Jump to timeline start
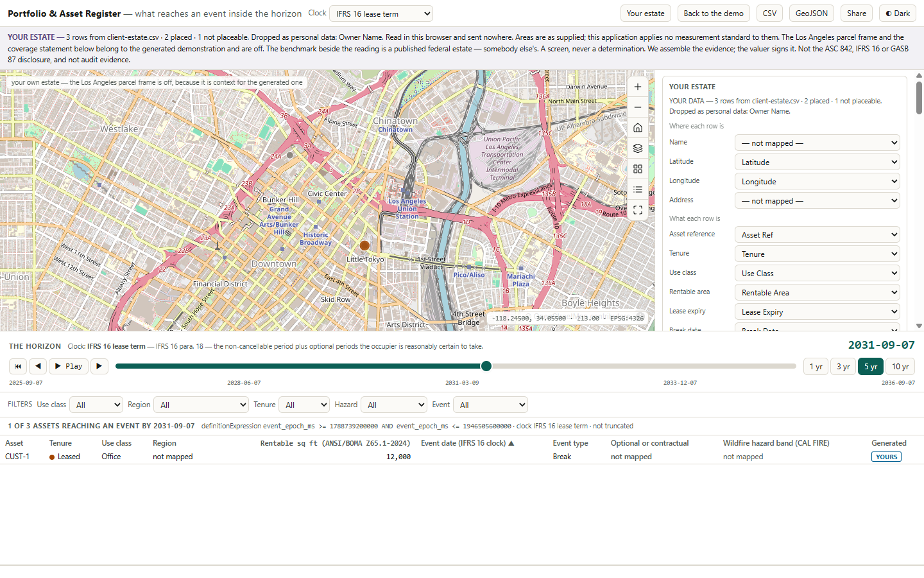Screen dimensions: 924x578 [x=18, y=366]
